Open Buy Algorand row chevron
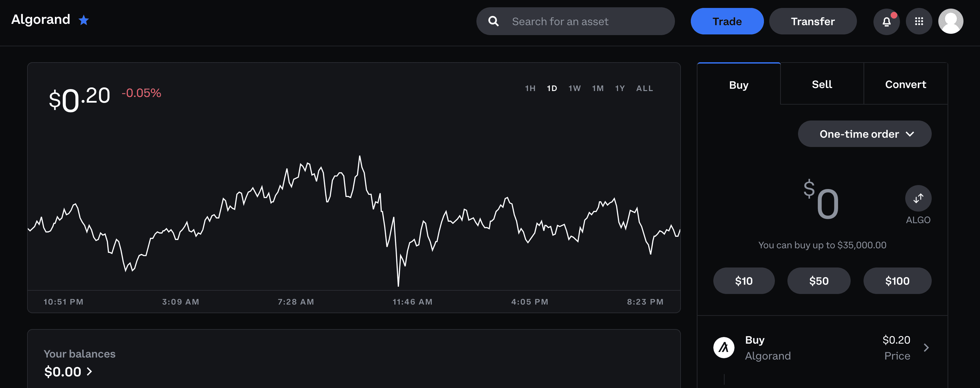The width and height of the screenshot is (980, 388). (x=926, y=348)
